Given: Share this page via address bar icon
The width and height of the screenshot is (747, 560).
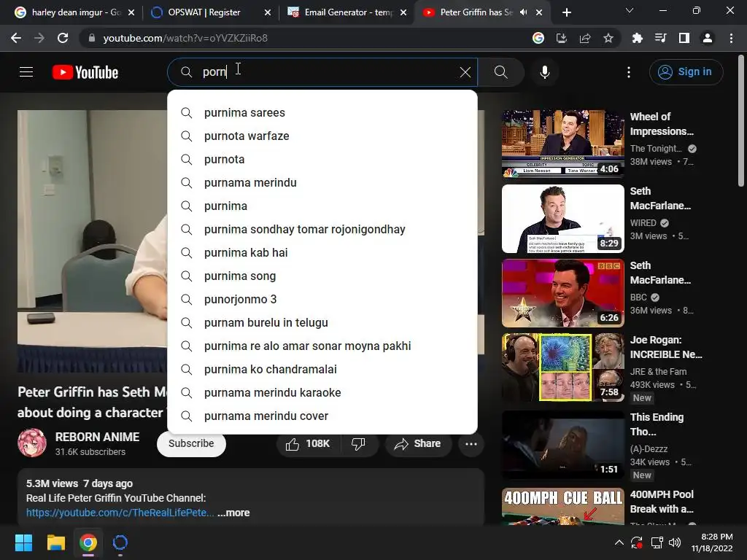Looking at the screenshot, I should coord(585,38).
